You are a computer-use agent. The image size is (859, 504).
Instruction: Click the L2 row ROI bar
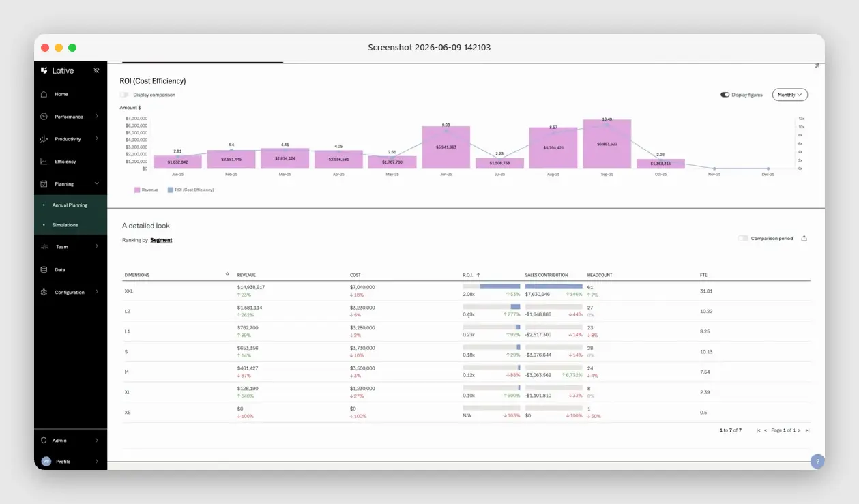491,307
